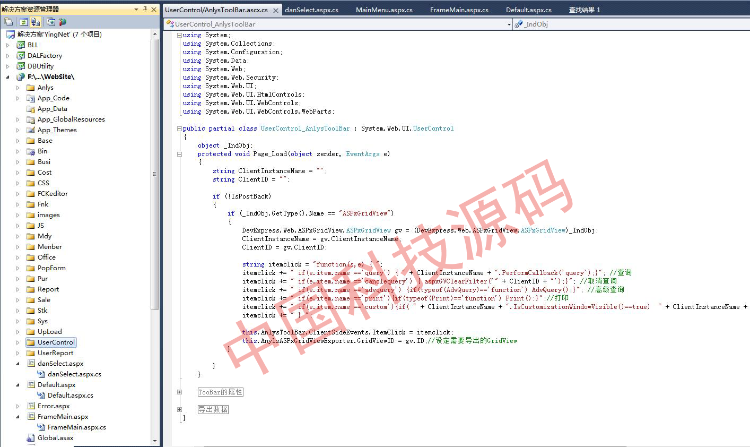Click the Member folder icon
Image resolution: width=750 pixels, height=447 pixels.
point(31,246)
